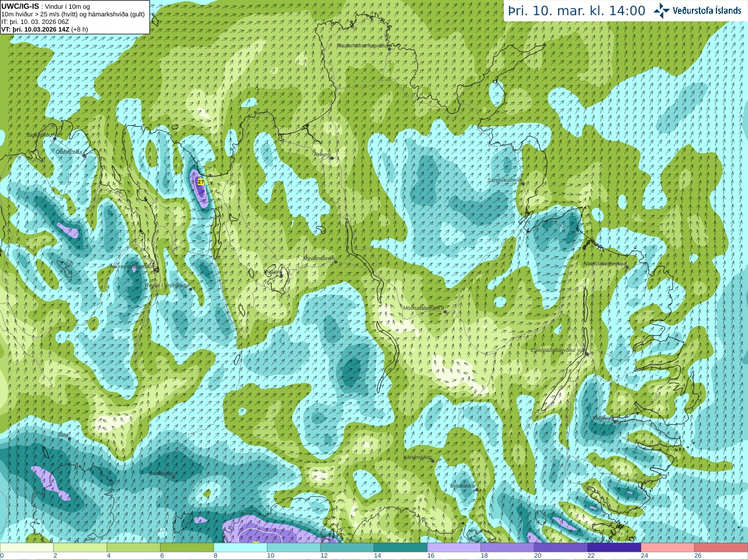
Task: Select the Eyjabakkar station dot
Action: point(477,490)
